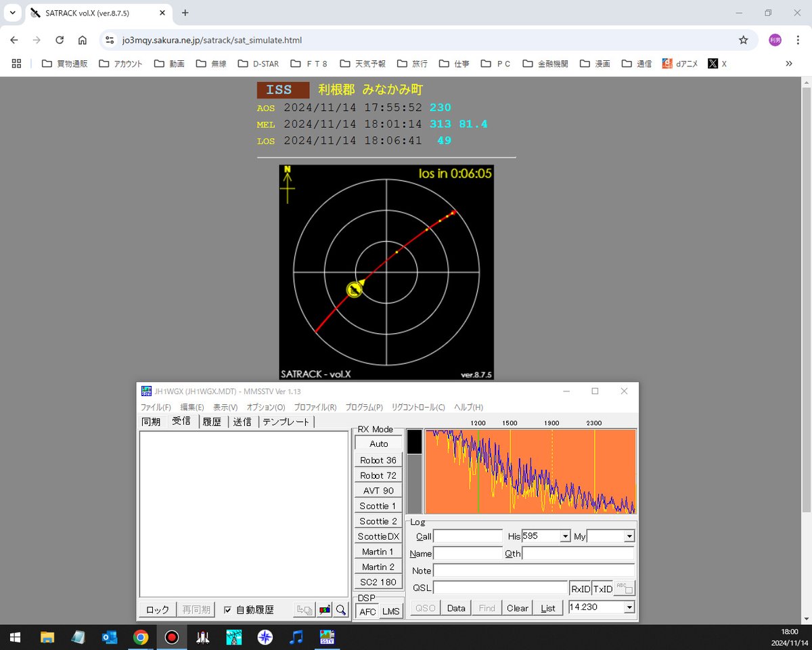Open the 14.230 frequency dropdown

(x=630, y=607)
